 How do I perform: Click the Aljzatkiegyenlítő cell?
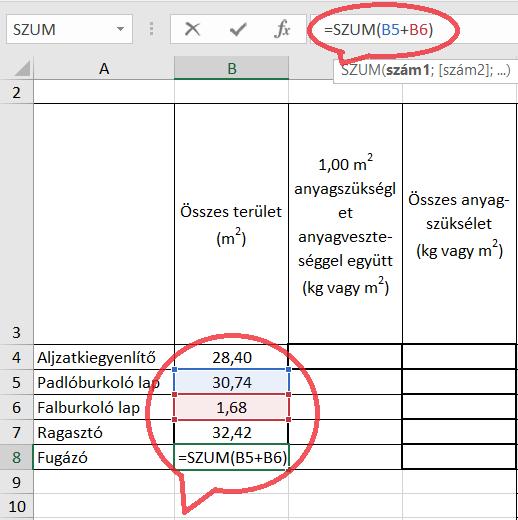click(x=104, y=357)
